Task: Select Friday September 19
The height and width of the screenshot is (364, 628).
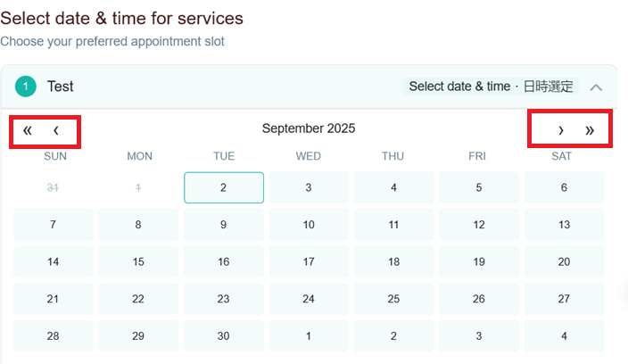Action: (479, 262)
